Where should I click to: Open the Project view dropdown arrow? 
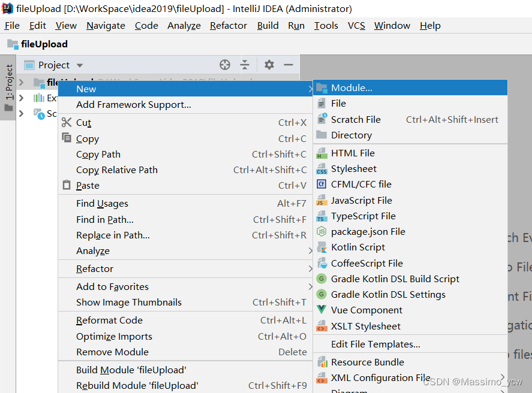coord(80,65)
